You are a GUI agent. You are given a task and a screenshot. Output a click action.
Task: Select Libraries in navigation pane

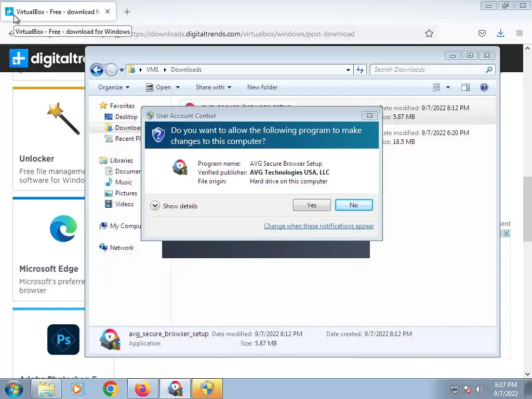[116, 161]
